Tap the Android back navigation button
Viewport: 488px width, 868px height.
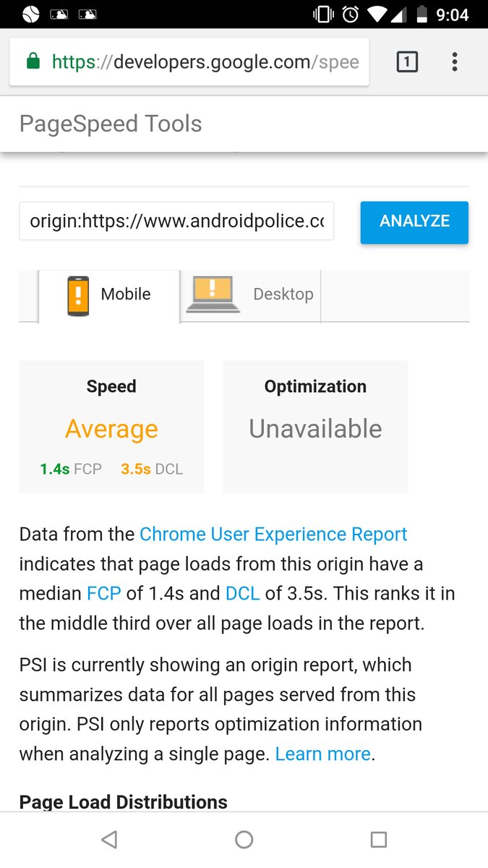coord(109,839)
